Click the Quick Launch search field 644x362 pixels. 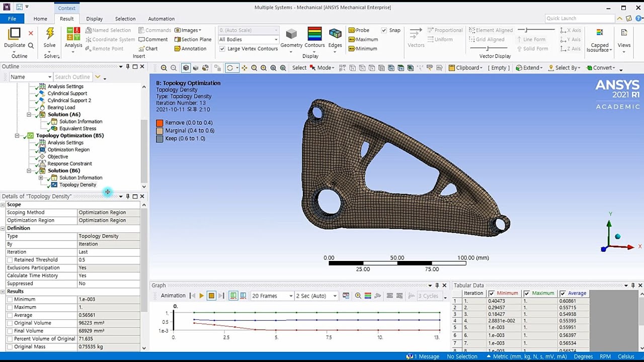coord(580,19)
